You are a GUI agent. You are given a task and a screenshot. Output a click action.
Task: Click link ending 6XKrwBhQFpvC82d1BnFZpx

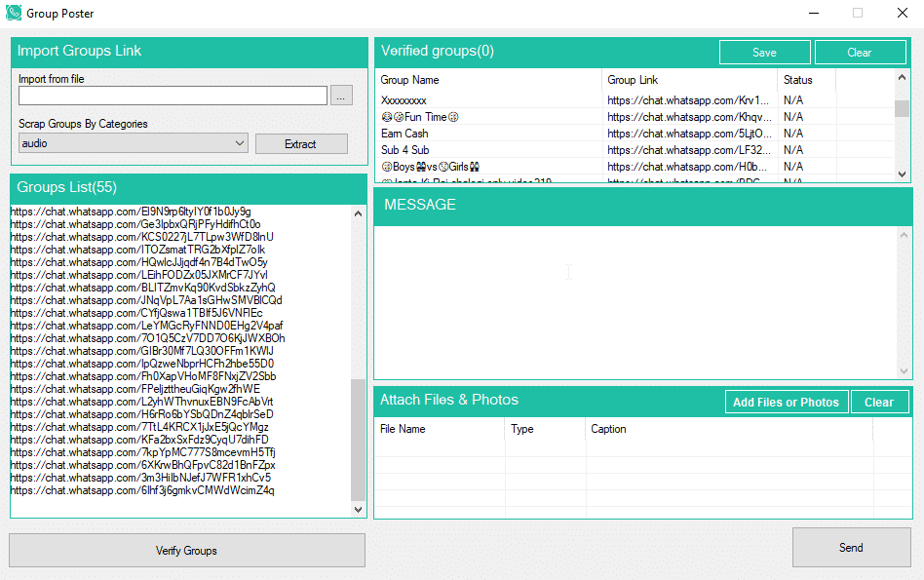143,465
